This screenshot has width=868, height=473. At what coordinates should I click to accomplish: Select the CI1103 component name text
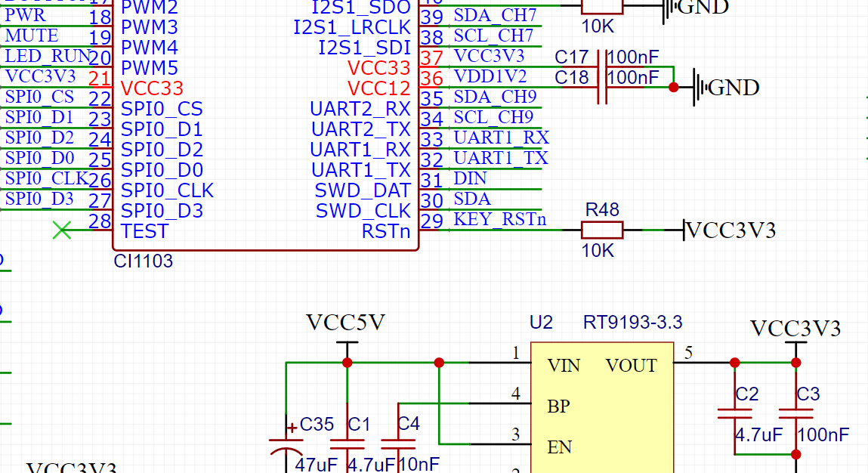143,261
